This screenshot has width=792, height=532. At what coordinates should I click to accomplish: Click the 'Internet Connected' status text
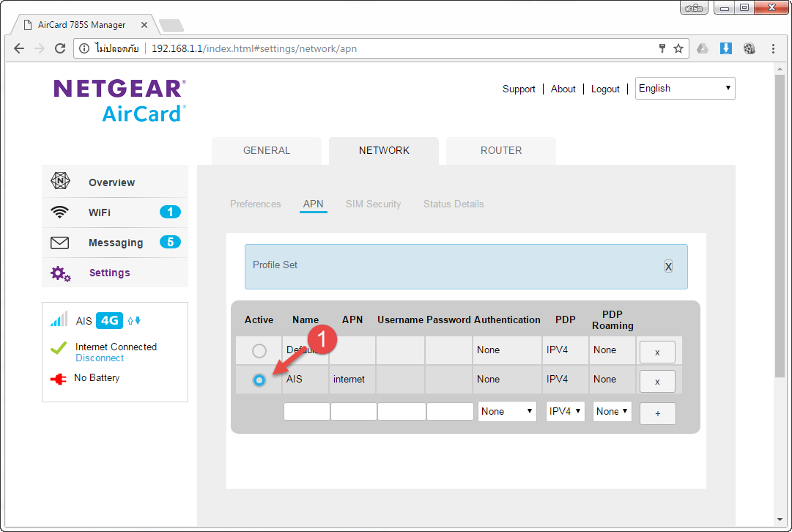(x=116, y=347)
